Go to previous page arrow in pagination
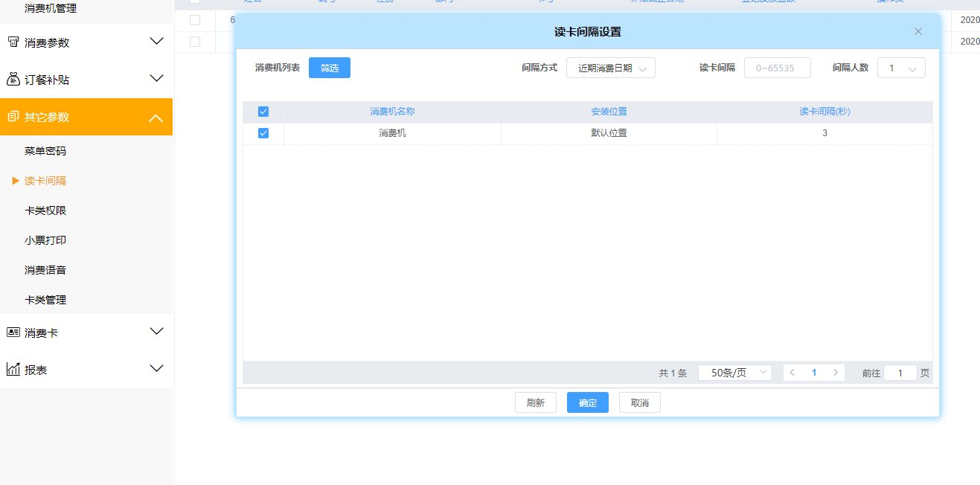This screenshot has width=980, height=485. [x=792, y=373]
